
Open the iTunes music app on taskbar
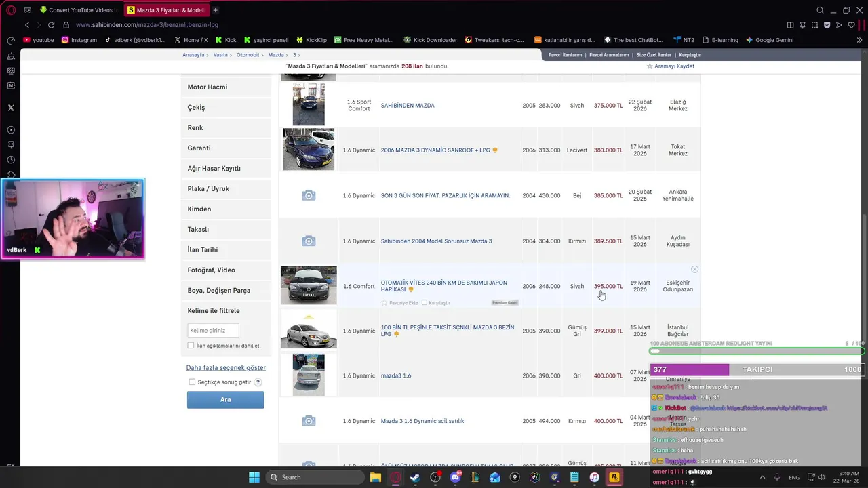tap(594, 477)
